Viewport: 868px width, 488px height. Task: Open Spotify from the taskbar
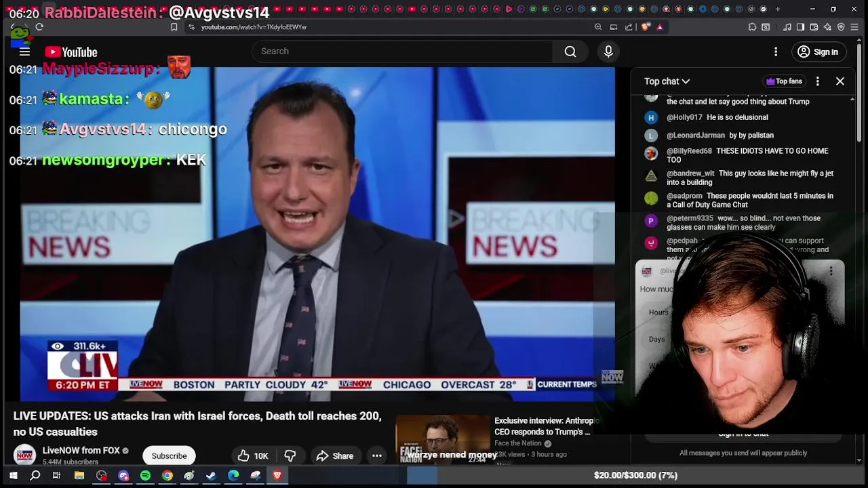point(145,476)
